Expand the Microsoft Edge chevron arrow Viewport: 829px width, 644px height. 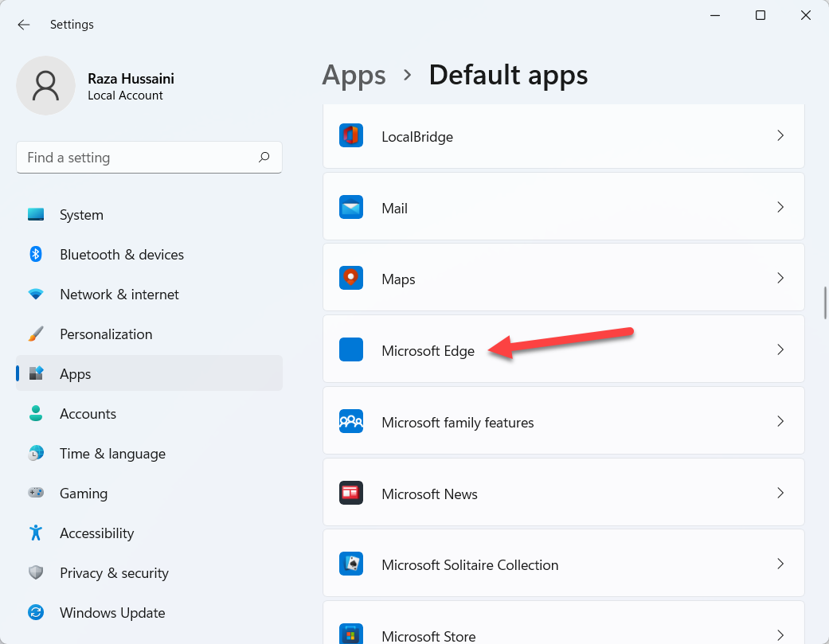780,349
